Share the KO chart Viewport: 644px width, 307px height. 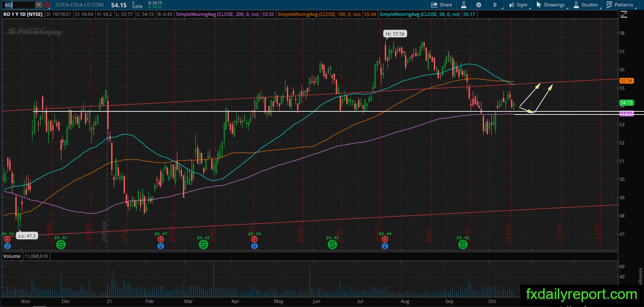click(x=442, y=5)
